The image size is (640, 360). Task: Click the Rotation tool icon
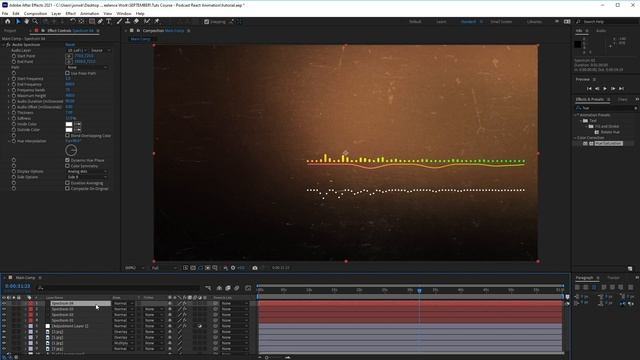point(73,21)
